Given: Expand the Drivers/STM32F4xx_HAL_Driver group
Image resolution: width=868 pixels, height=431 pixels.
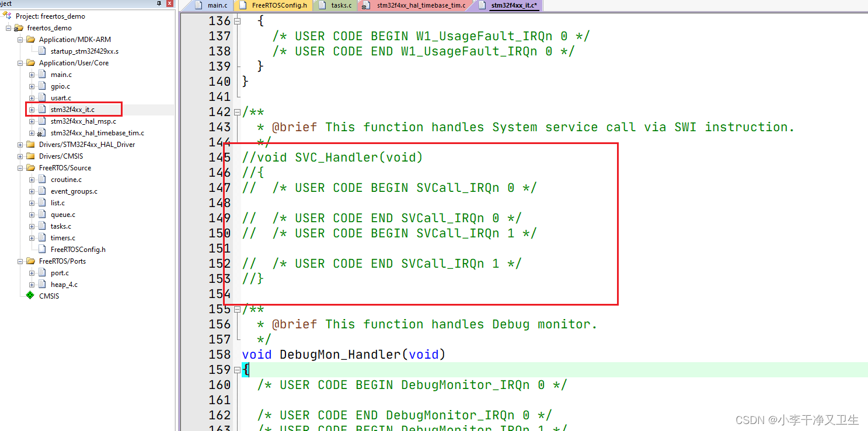Looking at the screenshot, I should (x=20, y=144).
